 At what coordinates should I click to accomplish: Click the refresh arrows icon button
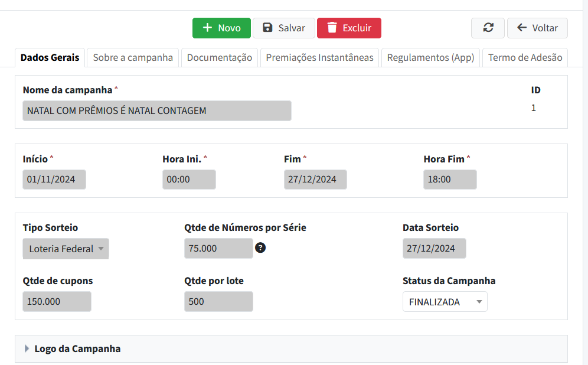(488, 28)
